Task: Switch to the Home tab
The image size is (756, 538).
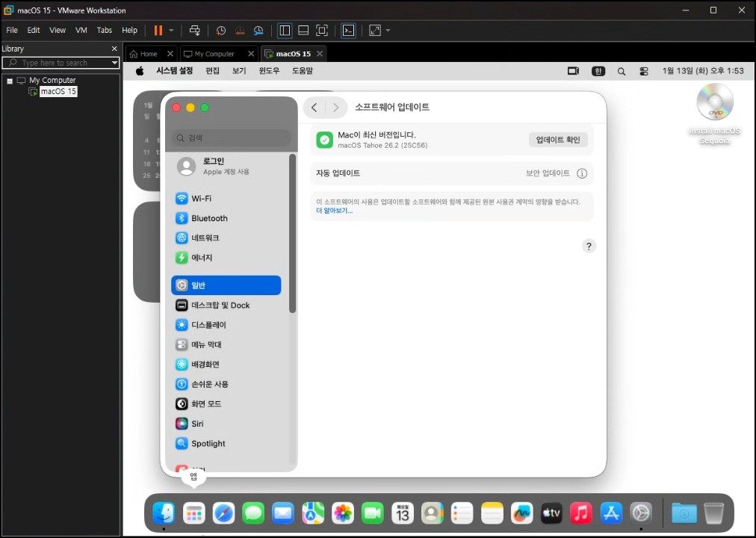Action: 147,54
